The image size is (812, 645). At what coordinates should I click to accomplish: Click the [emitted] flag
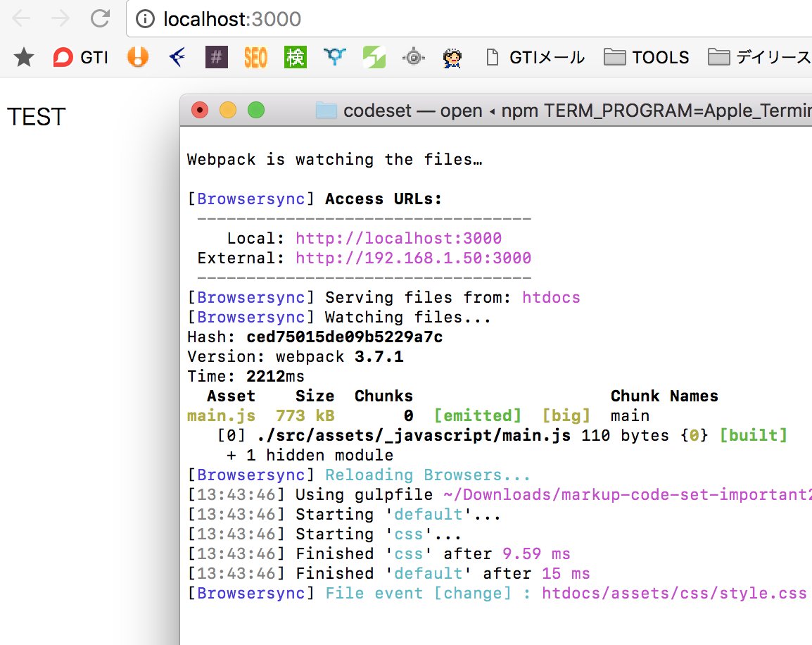pyautogui.click(x=478, y=415)
